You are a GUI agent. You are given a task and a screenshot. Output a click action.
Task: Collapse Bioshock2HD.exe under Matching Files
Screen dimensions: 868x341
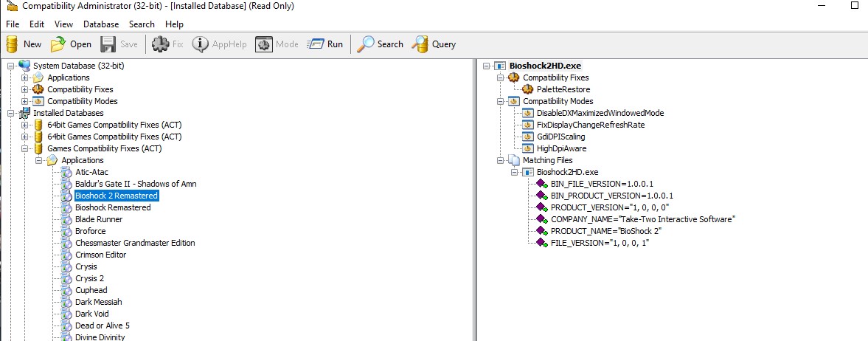tap(514, 173)
